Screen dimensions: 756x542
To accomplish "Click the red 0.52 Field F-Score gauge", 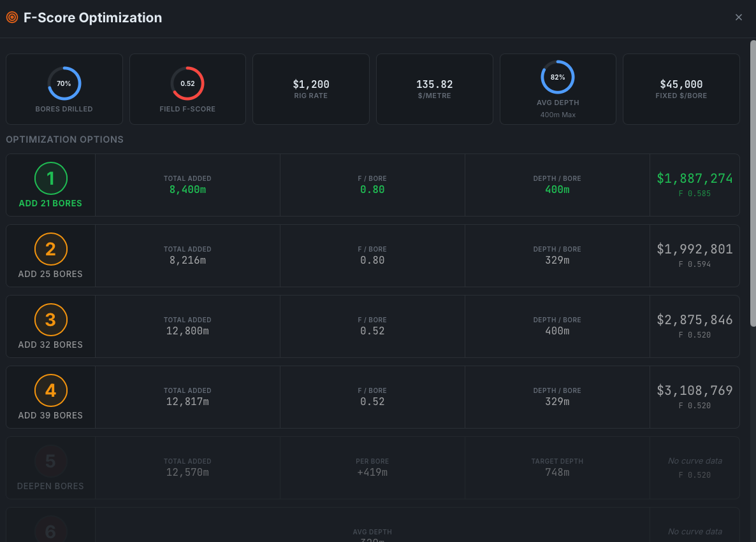I will click(187, 83).
